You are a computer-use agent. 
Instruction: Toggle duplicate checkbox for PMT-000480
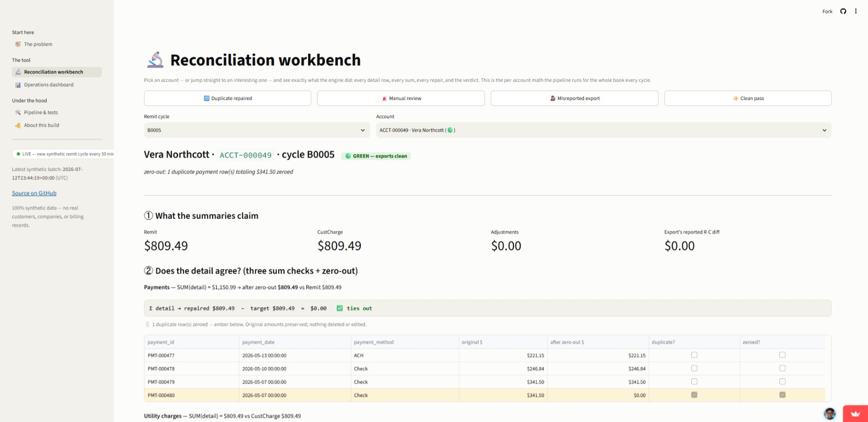tap(694, 395)
